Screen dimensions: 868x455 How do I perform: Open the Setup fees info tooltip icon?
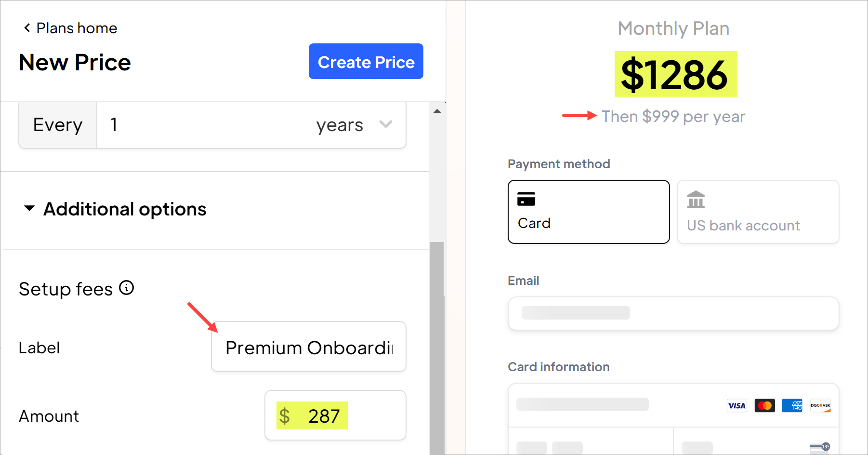[127, 288]
